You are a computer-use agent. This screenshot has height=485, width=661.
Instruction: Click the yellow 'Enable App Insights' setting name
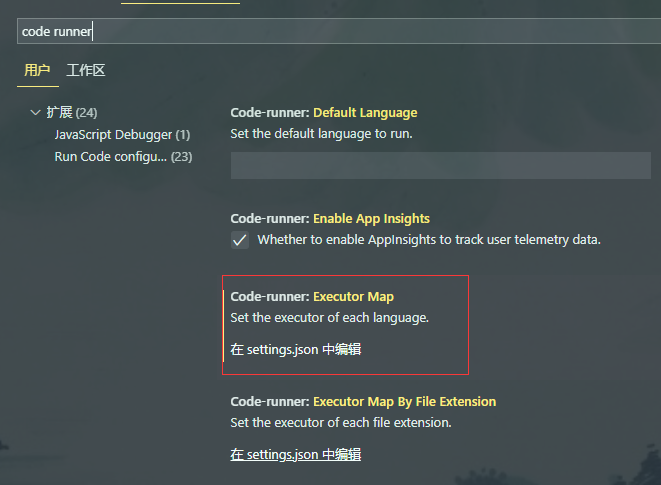[x=371, y=218]
